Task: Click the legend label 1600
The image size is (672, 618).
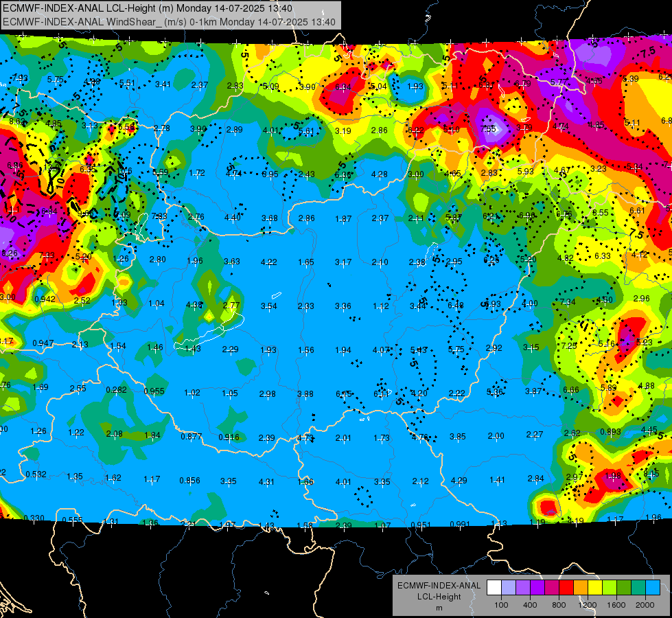Action: pos(616,605)
